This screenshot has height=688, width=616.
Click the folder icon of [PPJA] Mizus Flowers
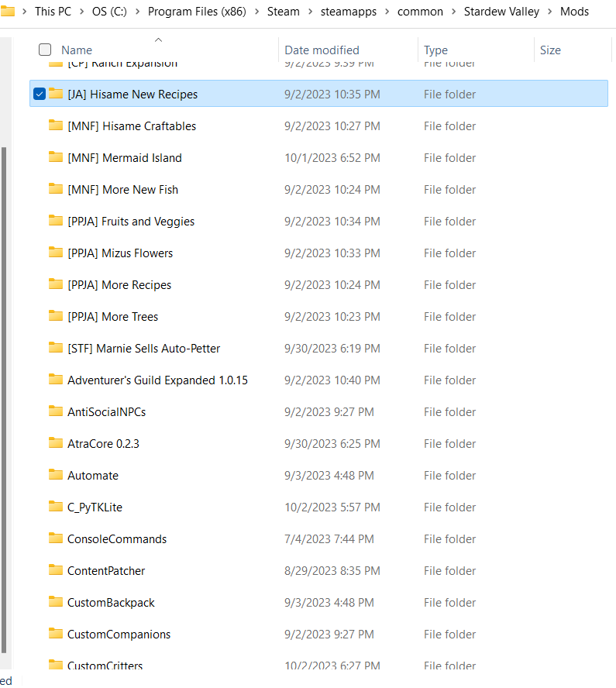tap(56, 253)
